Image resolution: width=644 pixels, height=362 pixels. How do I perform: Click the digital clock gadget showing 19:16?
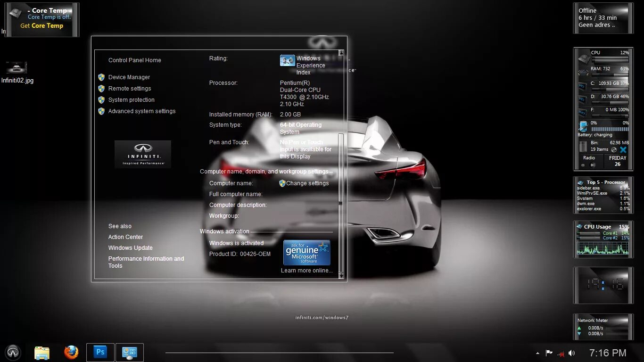[603, 286]
